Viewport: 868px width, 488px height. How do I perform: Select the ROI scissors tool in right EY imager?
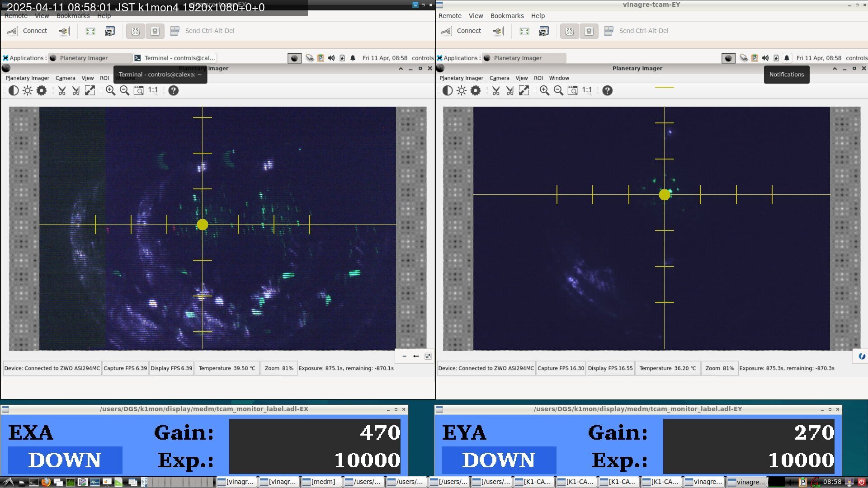click(496, 90)
